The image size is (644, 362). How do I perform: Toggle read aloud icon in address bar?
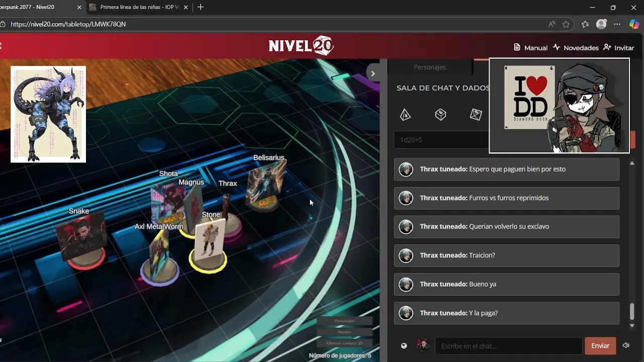(552, 24)
